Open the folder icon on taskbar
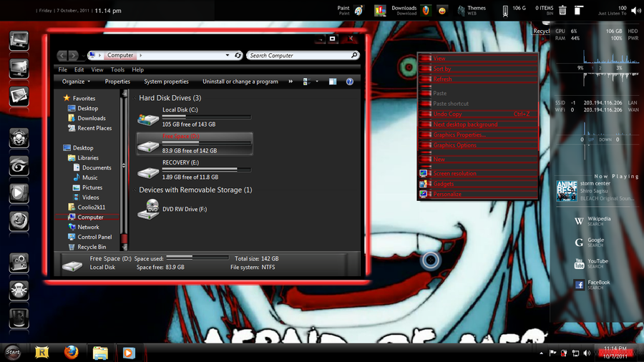Screen dimensions: 644x362 click(x=100, y=353)
